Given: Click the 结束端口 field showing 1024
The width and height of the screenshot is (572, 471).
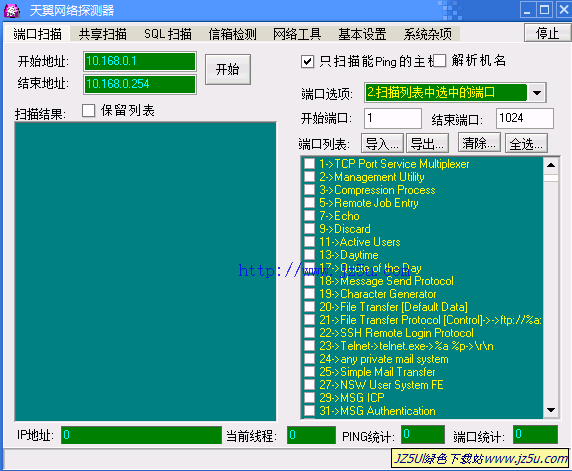Looking at the screenshot, I should pyautogui.click(x=525, y=118).
